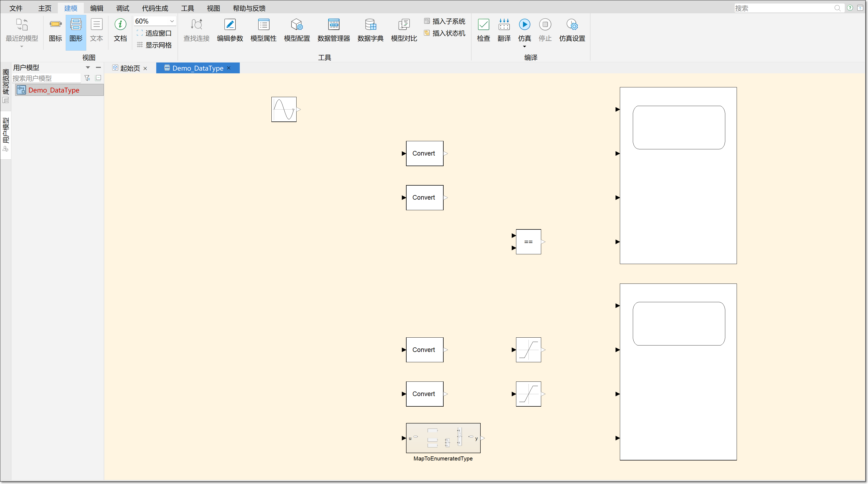This screenshot has width=868, height=484.
Task: Click 插入状态机 insert state machine
Action: click(445, 33)
